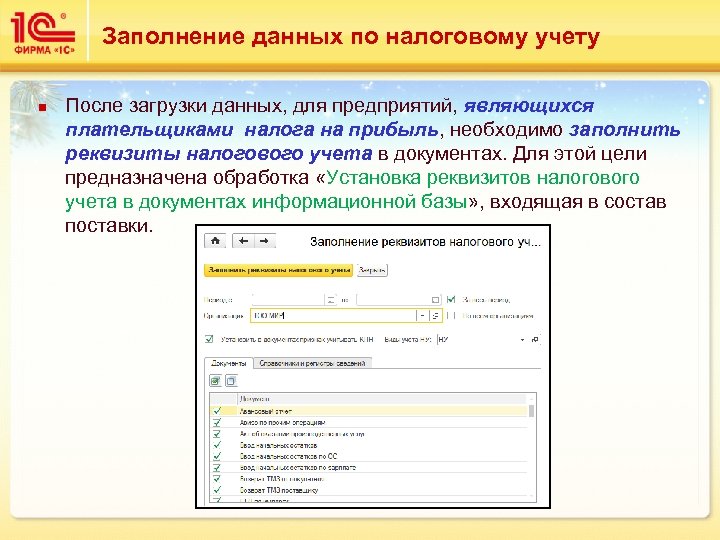
Task: Expand the Вид учета НУ dropdown
Action: click(523, 340)
